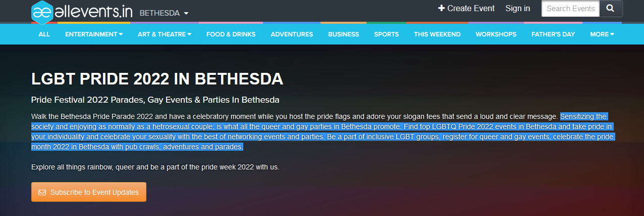Click the plus icon beside Create Event
Screen dimensions: 644x216
[x=442, y=8]
